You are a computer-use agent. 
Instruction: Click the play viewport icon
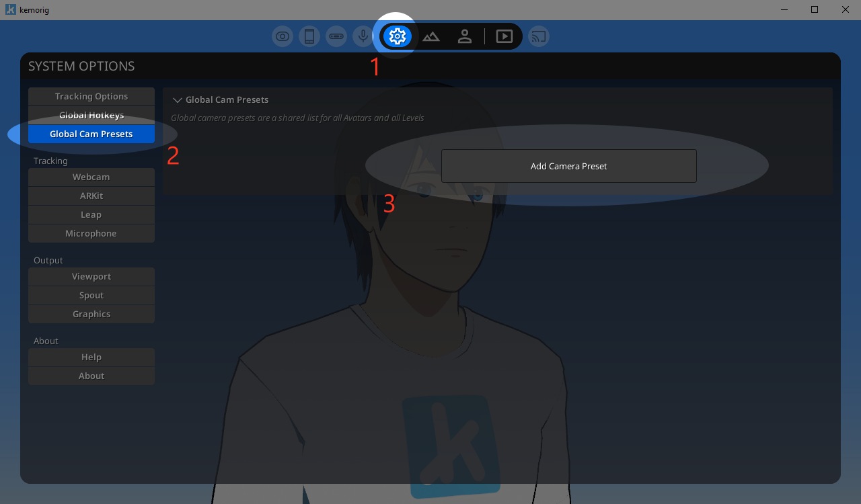click(x=504, y=36)
